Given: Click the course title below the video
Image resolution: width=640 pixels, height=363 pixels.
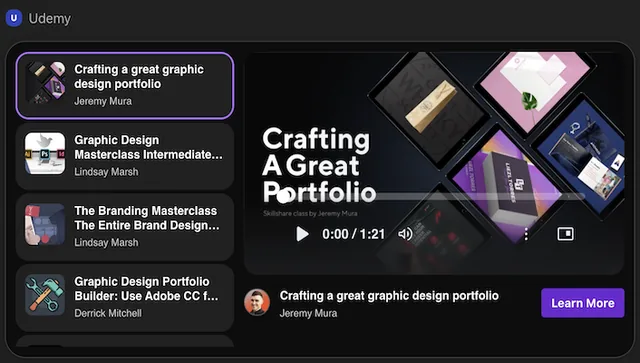Looking at the screenshot, I should pos(389,296).
